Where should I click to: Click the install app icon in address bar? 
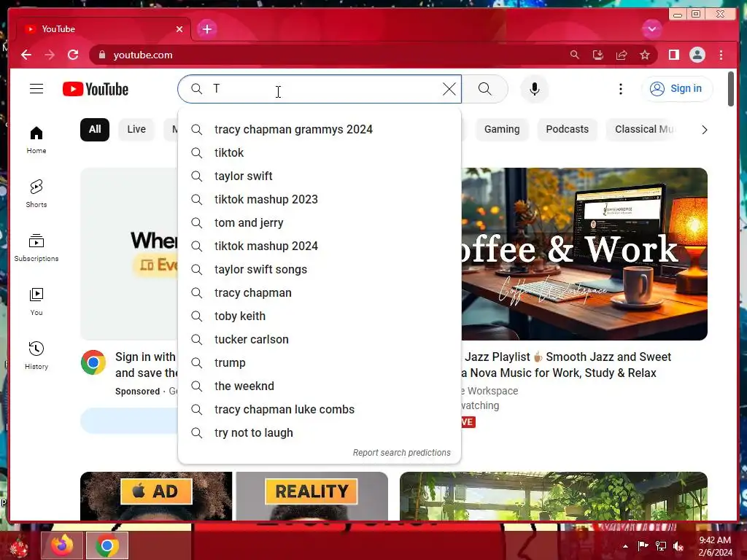tap(598, 55)
